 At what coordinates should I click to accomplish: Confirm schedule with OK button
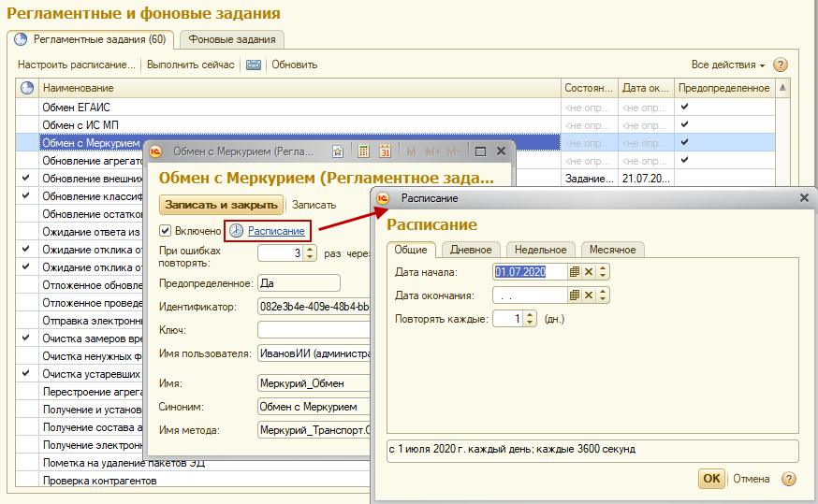711,479
